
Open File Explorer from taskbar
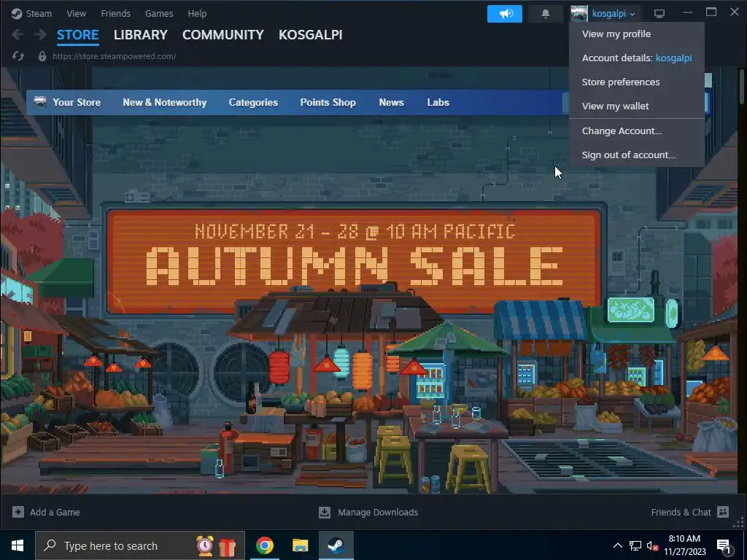click(300, 545)
